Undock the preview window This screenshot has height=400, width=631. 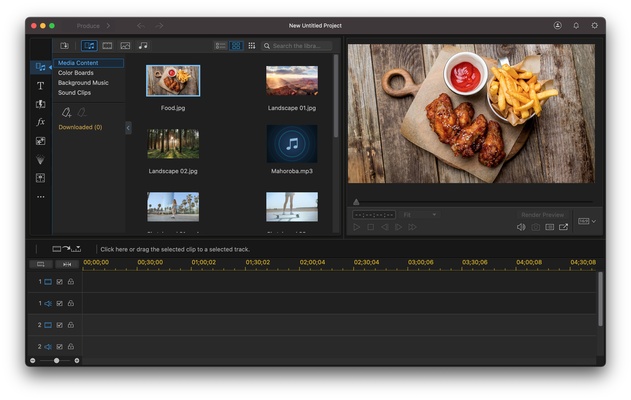(x=563, y=227)
